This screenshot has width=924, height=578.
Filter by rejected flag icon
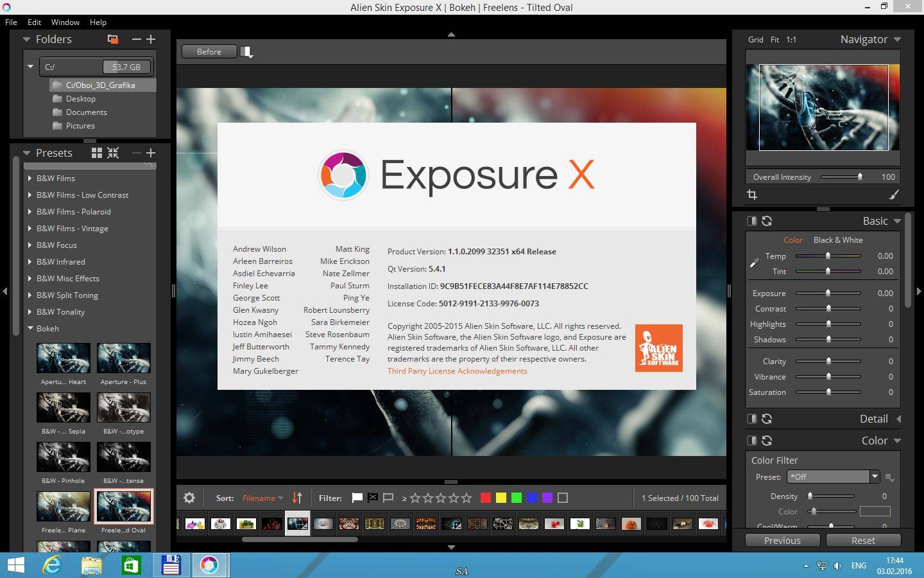(x=373, y=498)
